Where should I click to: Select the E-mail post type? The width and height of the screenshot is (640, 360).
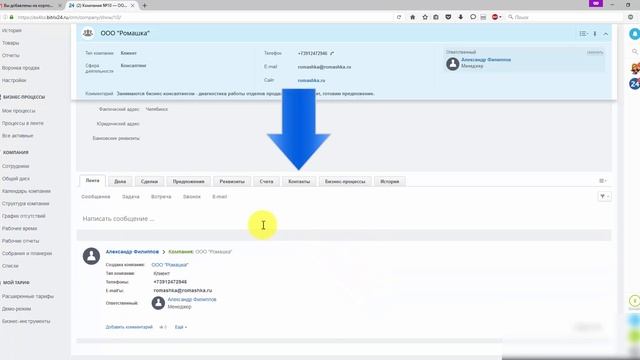[219, 197]
